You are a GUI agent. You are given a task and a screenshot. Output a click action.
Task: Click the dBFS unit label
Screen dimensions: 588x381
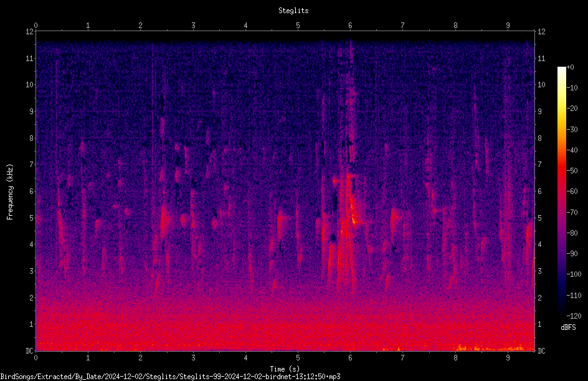click(x=568, y=327)
